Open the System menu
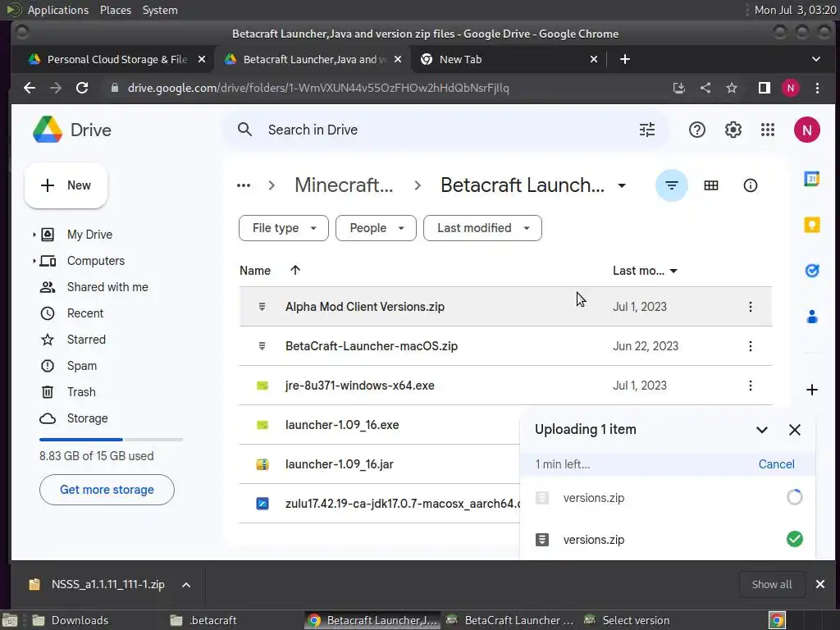 click(x=160, y=10)
